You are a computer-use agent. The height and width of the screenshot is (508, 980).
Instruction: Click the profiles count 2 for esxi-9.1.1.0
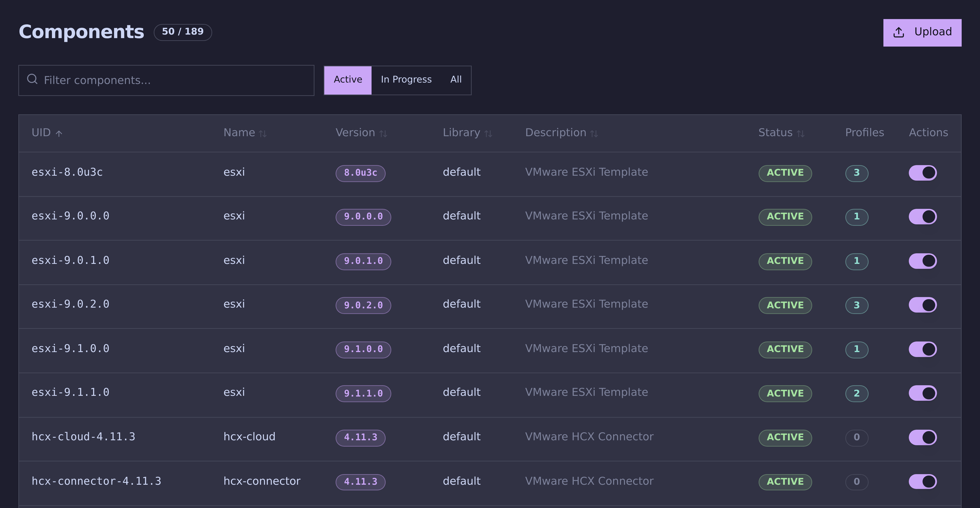pos(857,393)
